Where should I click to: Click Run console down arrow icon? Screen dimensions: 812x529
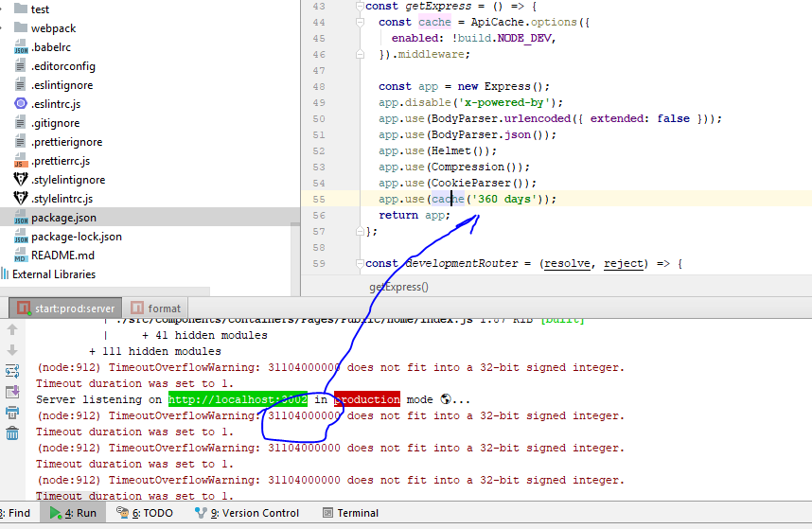click(x=12, y=350)
